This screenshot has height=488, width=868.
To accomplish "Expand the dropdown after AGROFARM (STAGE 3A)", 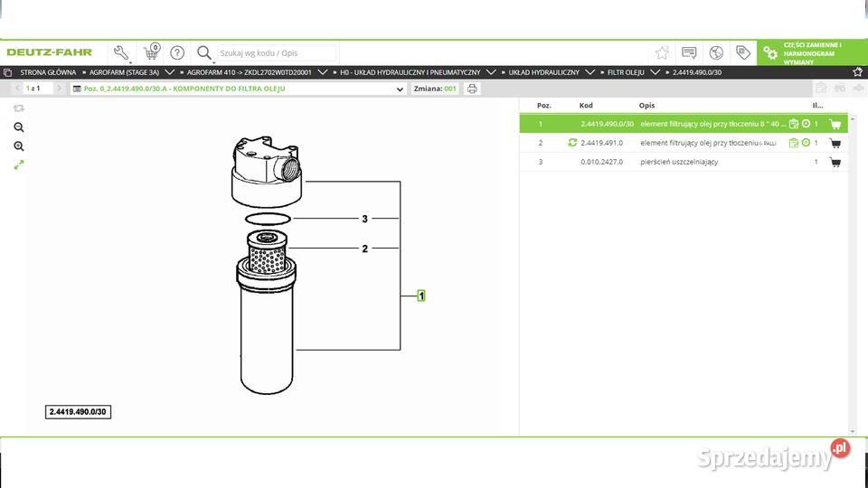I will [170, 71].
